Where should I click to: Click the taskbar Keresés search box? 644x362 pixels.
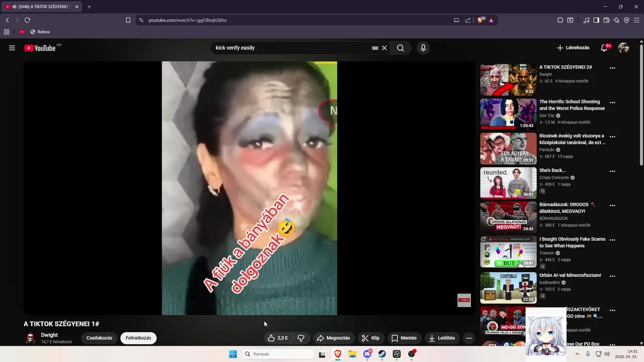pyautogui.click(x=278, y=354)
